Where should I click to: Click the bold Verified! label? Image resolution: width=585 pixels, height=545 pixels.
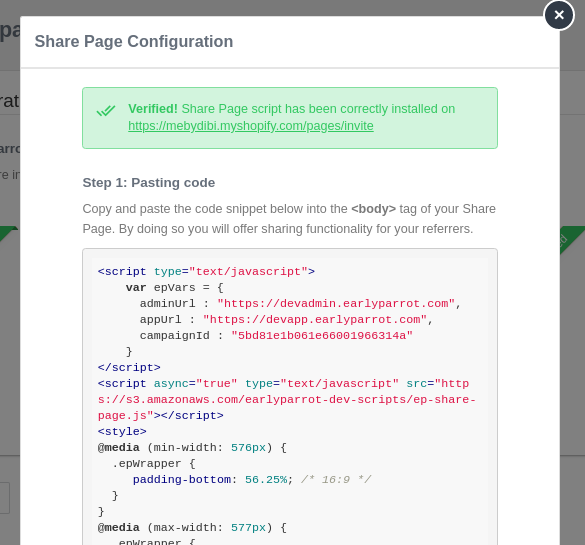click(x=153, y=109)
